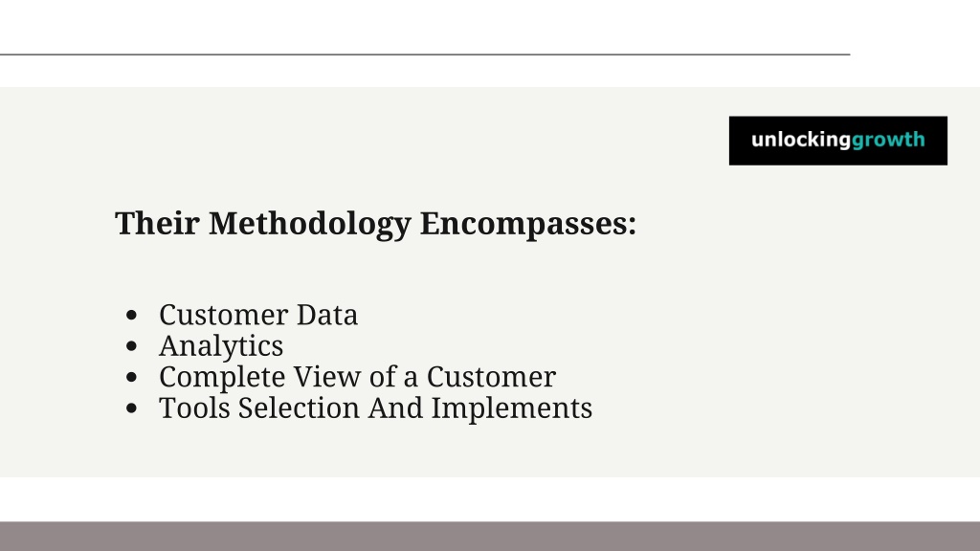Click the unlockinggrowth logo
This screenshot has width=980, height=551.
(x=837, y=141)
